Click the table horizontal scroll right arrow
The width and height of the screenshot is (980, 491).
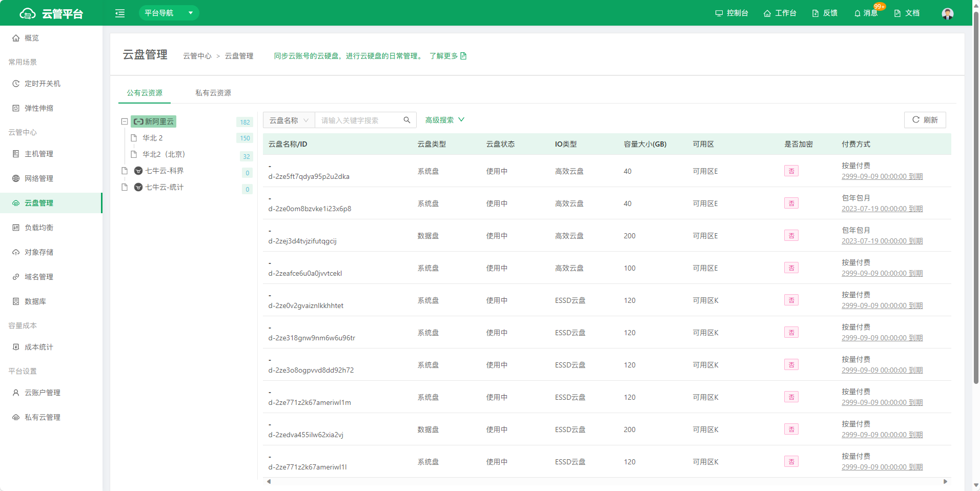coord(946,482)
